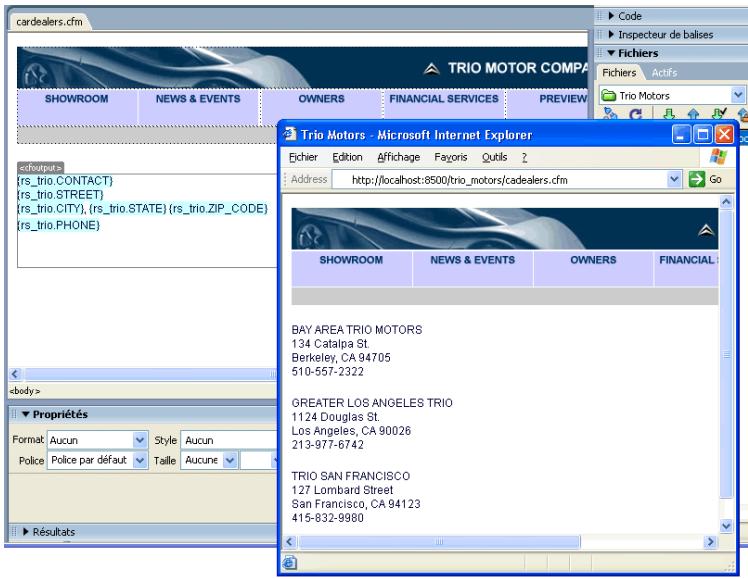Viewport: 748px width, 579px height.
Task: Maximize the Internet Explorer window
Action: click(702, 134)
